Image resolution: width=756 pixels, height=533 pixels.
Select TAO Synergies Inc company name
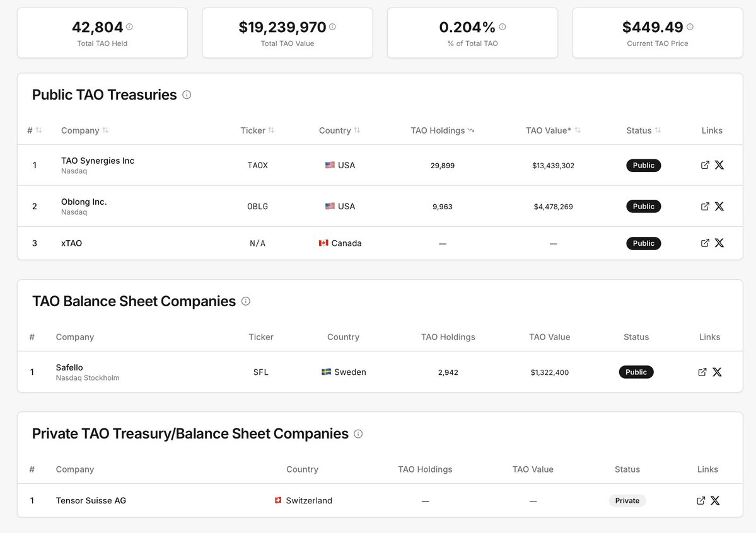click(97, 161)
